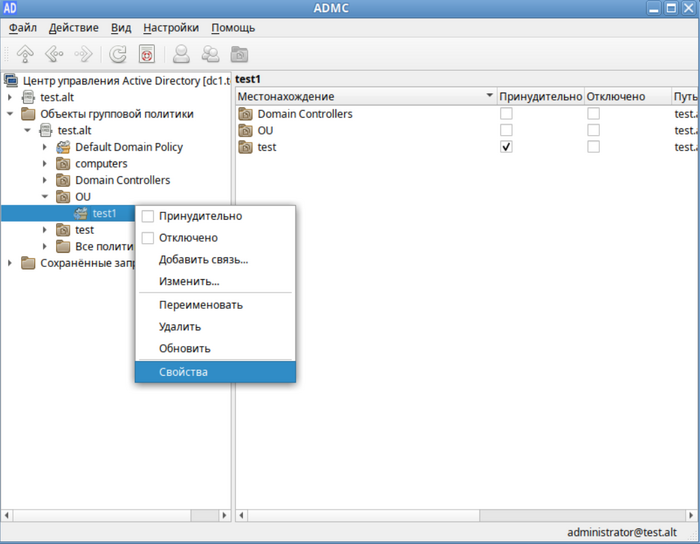The height and width of the screenshot is (544, 700).
Task: Open the Действие menu
Action: point(74,28)
